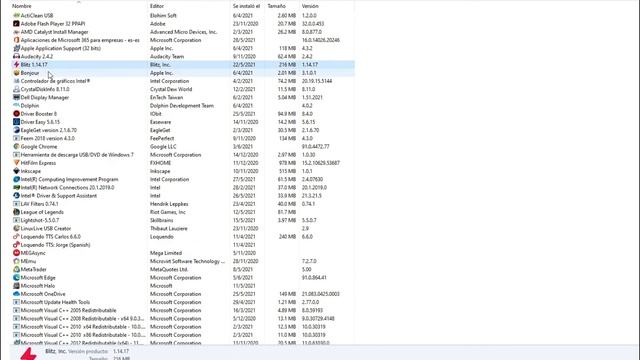Select the 'Feem 2018 version 4.3.0' entry
640x360 pixels.
pos(47,138)
